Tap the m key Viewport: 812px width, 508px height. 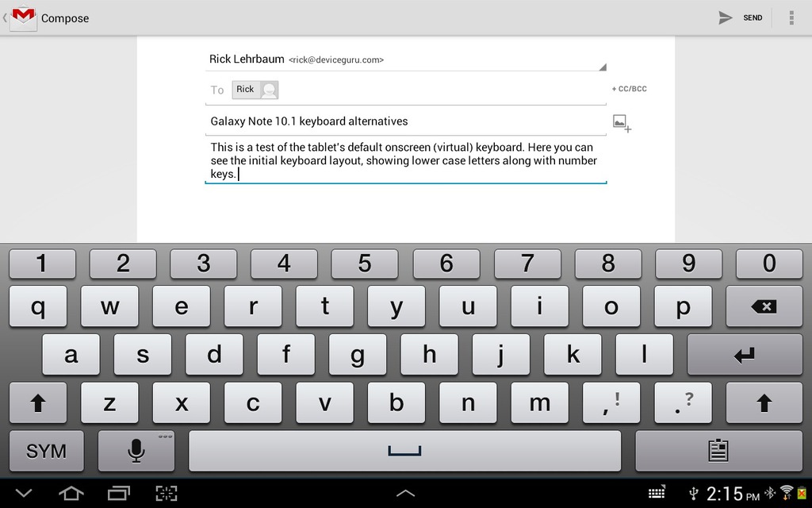[x=539, y=402]
